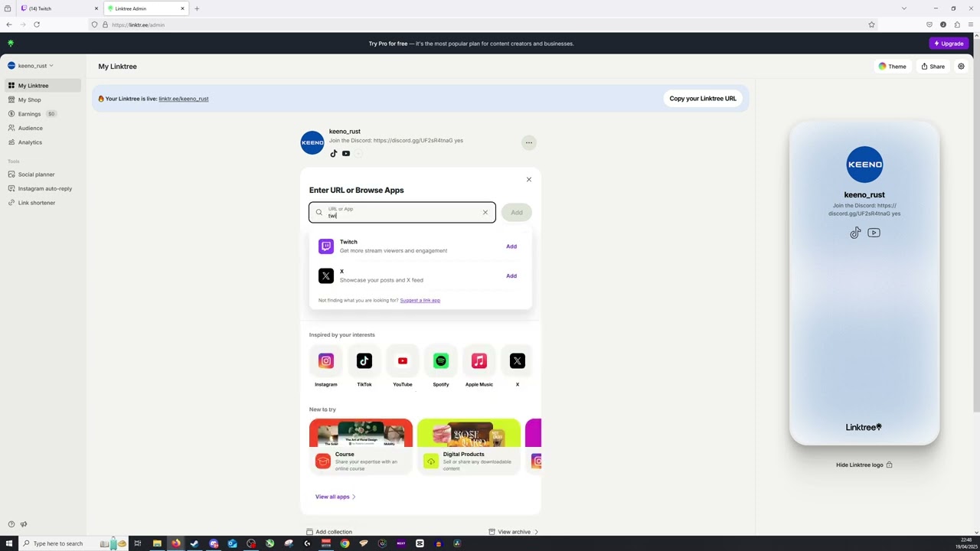The height and width of the screenshot is (551, 980).
Task: Go back in browser history
Action: click(9, 24)
